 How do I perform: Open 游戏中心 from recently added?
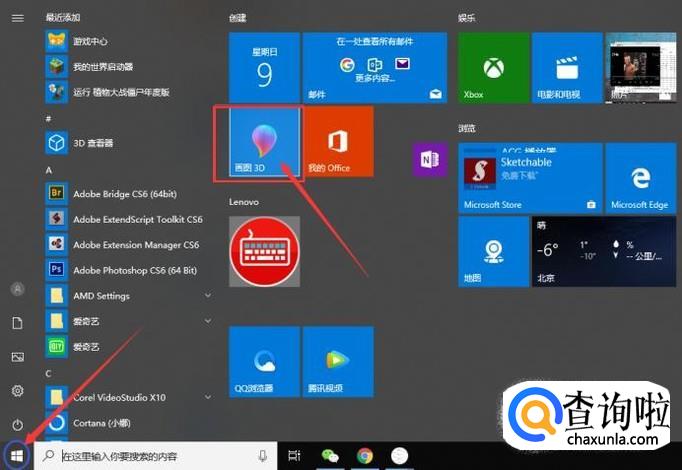[x=130, y=41]
